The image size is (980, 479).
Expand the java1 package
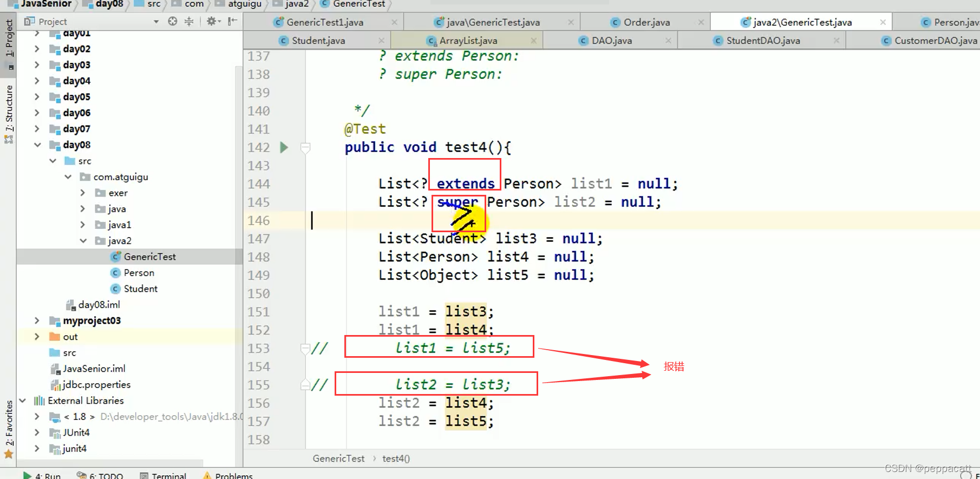pyautogui.click(x=83, y=225)
